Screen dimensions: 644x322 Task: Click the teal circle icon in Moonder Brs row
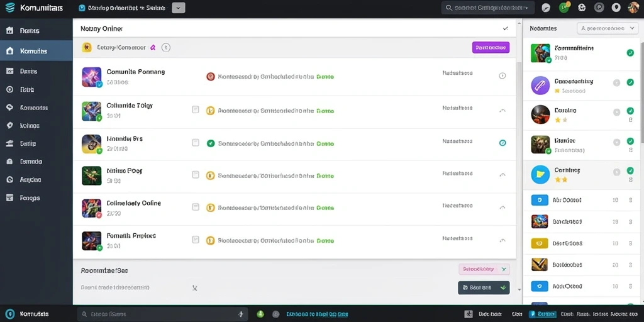502,143
